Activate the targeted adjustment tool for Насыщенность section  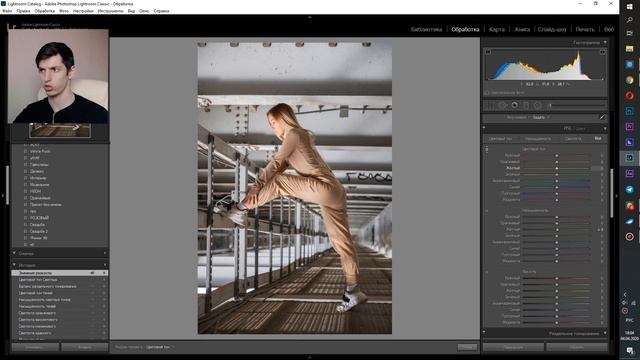click(487, 211)
